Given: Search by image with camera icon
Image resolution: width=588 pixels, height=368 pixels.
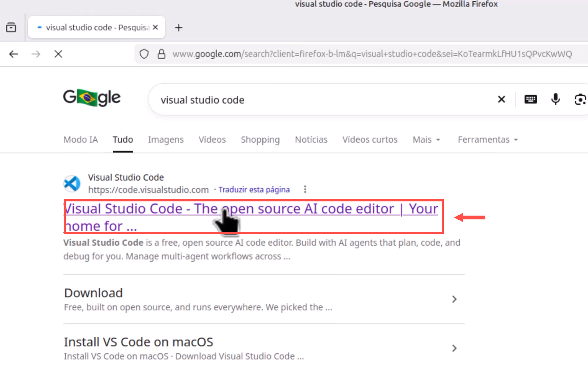Looking at the screenshot, I should coord(580,99).
